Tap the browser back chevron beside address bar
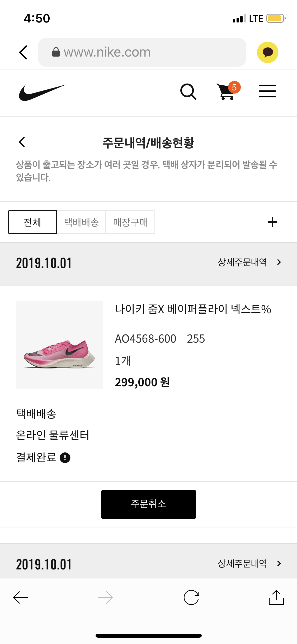 [23, 52]
